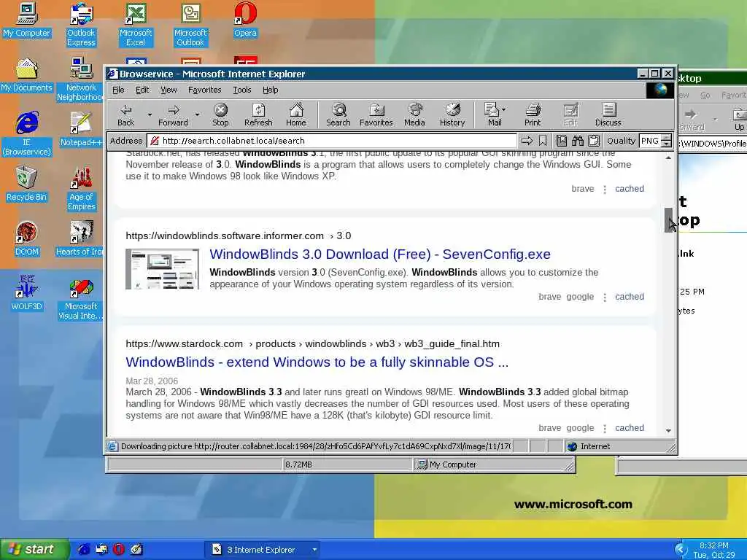Click the address bar URL field
This screenshot has height=560, width=747.
[x=332, y=141]
